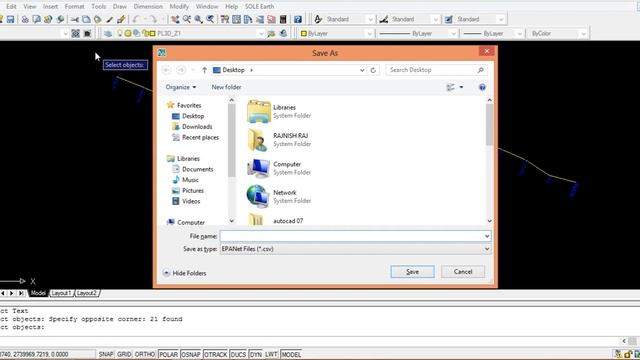
Task: Click the Search Desktop box
Action: tap(436, 70)
